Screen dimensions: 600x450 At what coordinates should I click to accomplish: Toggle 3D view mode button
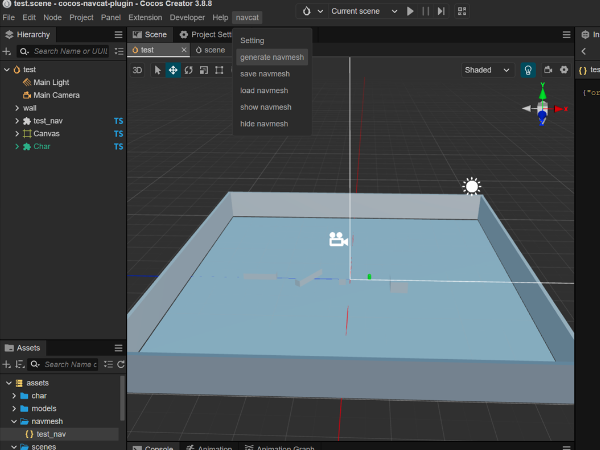[137, 70]
